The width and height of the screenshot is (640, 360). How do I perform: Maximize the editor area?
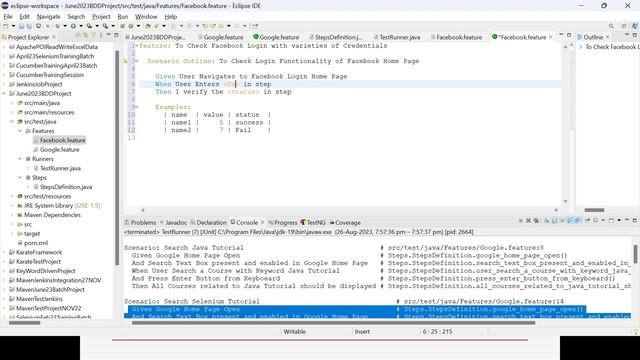(569, 35)
